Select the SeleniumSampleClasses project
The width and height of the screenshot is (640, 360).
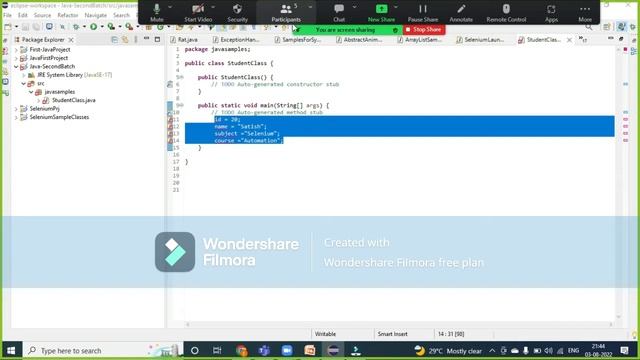[x=59, y=117]
